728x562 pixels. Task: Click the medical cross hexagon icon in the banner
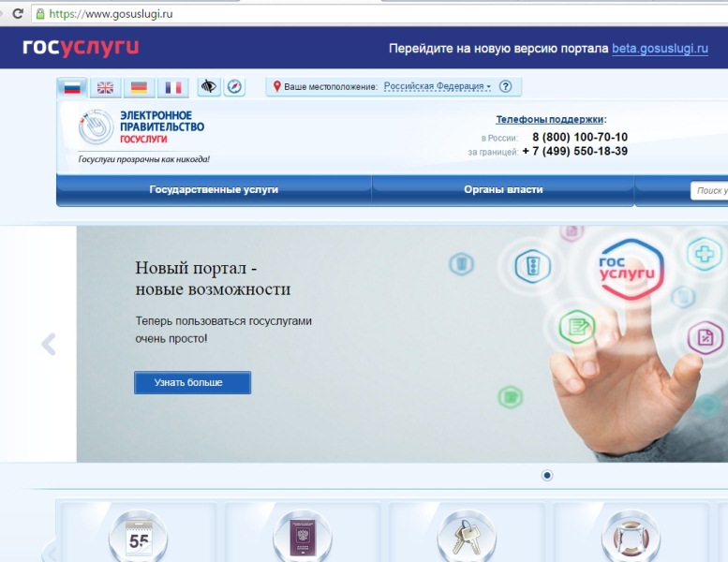(705, 254)
